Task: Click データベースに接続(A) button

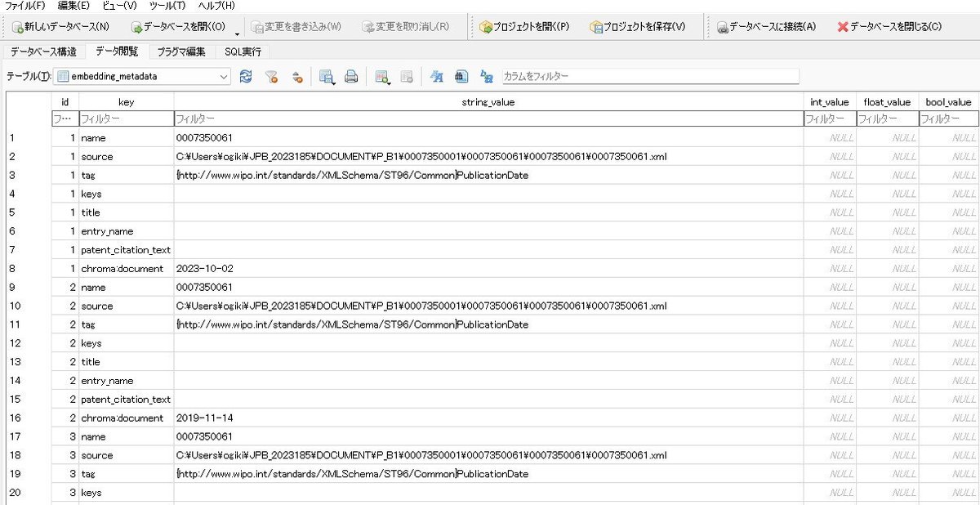Action: [x=766, y=26]
